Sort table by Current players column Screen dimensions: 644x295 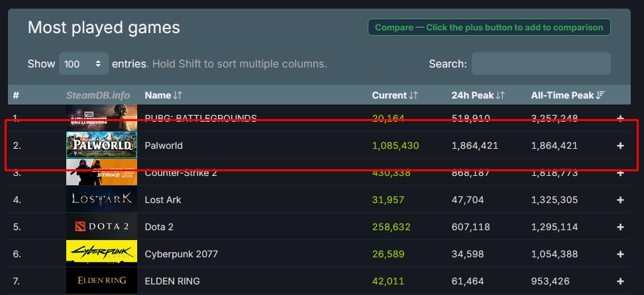395,95
